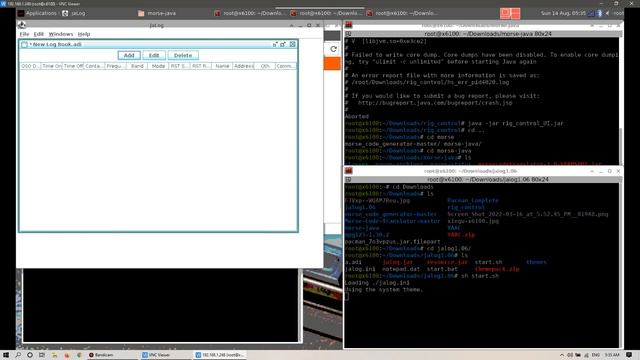Image resolution: width=640 pixels, height=360 pixels.
Task: Click the Name column header
Action: [x=222, y=66]
